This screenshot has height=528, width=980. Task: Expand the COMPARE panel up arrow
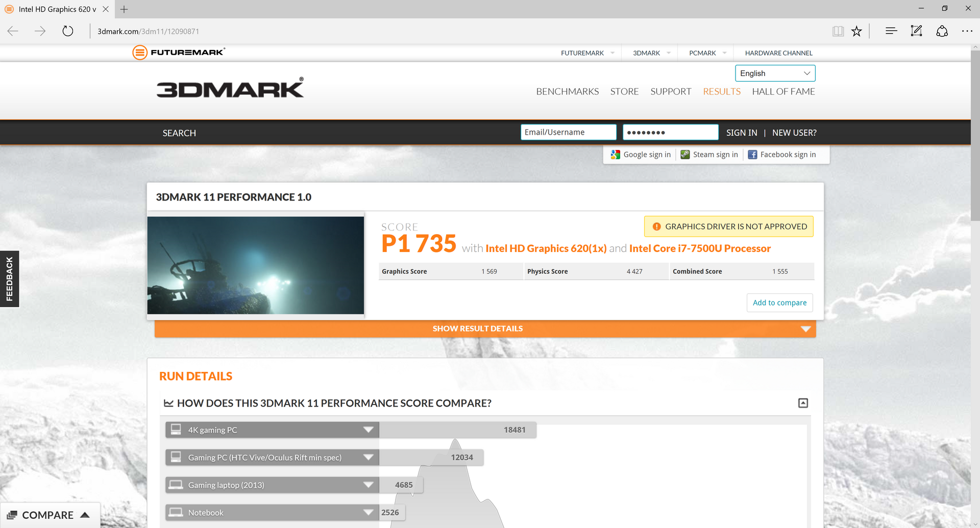[85, 515]
